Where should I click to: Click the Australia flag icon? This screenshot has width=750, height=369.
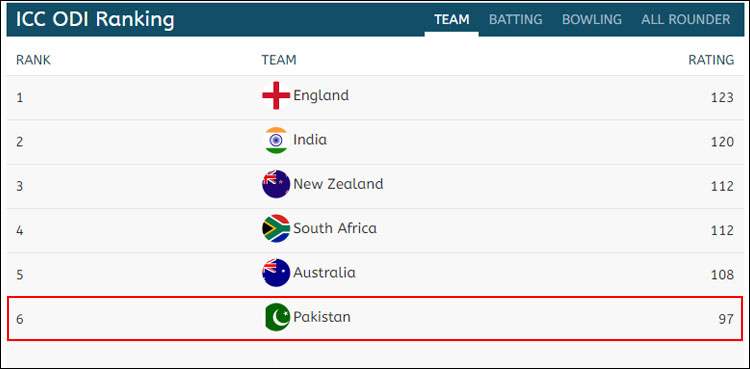276,273
